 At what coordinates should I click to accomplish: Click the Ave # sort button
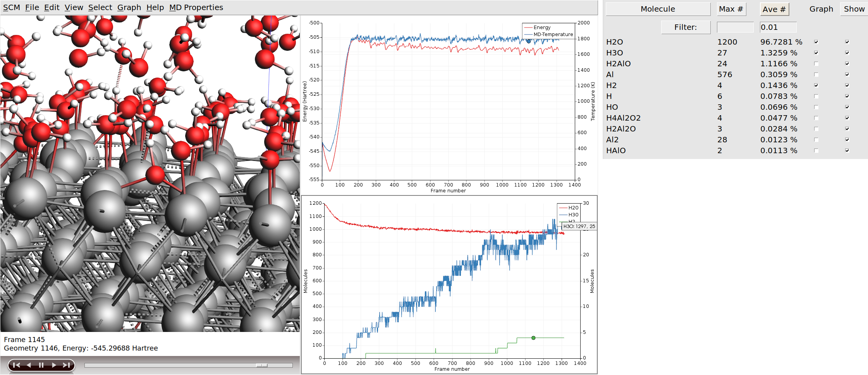(x=774, y=9)
